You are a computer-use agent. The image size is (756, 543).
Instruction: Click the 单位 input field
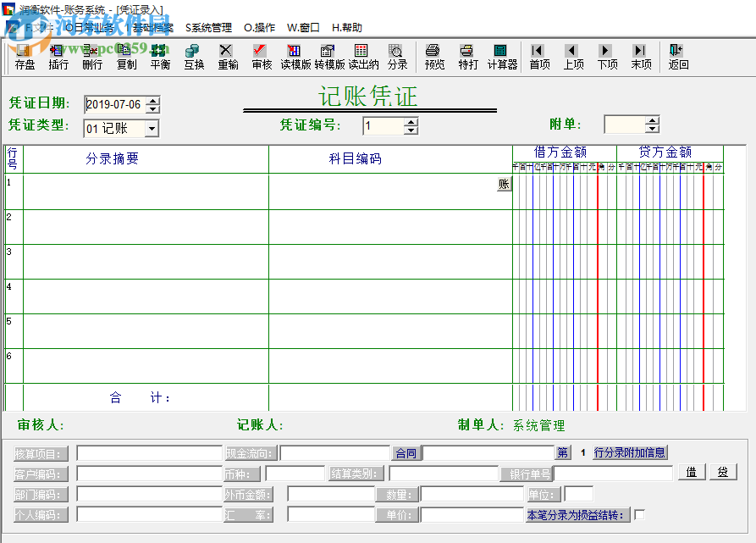pyautogui.click(x=578, y=494)
